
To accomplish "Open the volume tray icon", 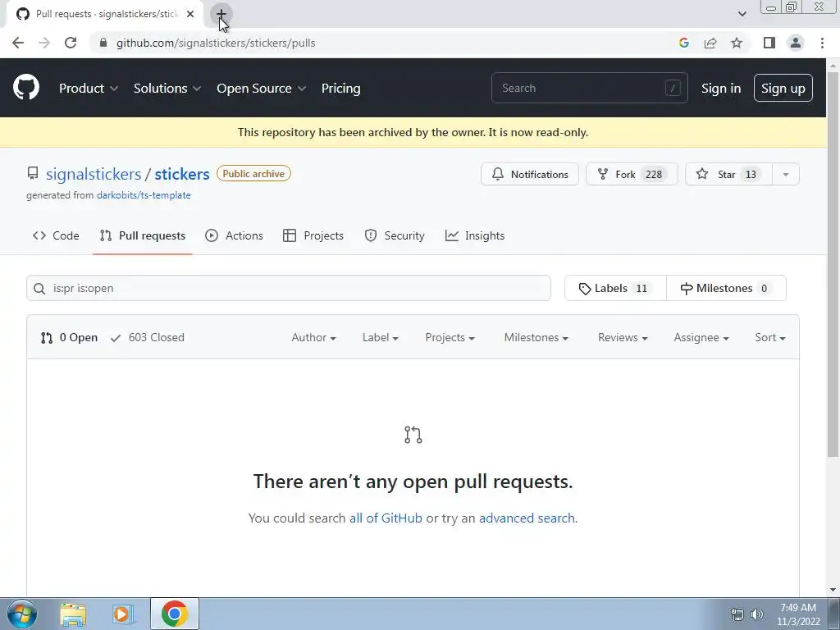I will click(x=757, y=614).
